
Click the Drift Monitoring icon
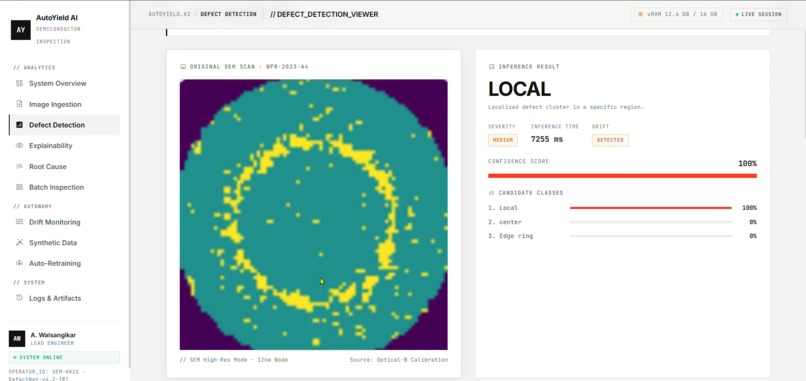point(20,222)
